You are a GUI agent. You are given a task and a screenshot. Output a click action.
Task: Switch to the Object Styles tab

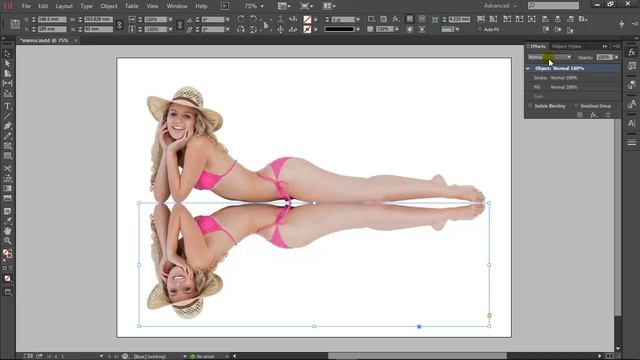point(567,47)
